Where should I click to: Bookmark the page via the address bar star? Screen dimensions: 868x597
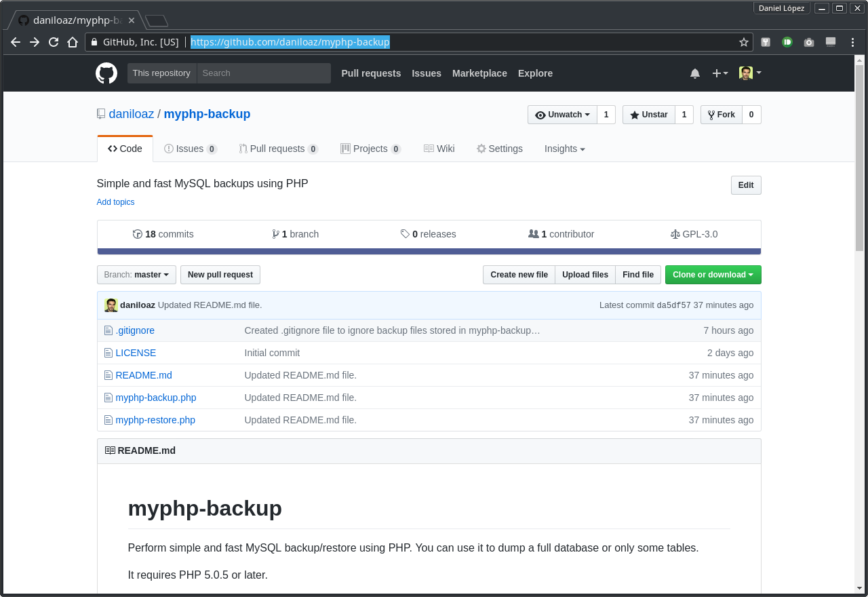[743, 41]
